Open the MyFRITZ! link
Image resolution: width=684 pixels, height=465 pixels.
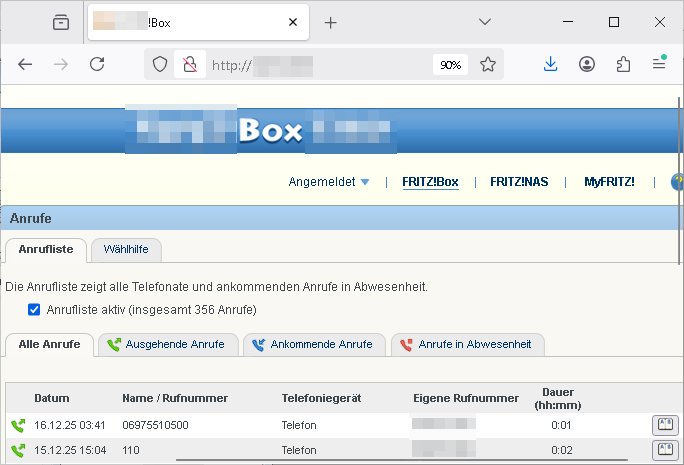pos(609,182)
